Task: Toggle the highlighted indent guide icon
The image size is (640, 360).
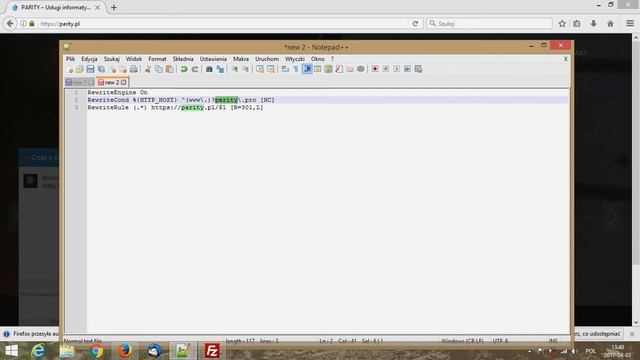Action: 307,69
